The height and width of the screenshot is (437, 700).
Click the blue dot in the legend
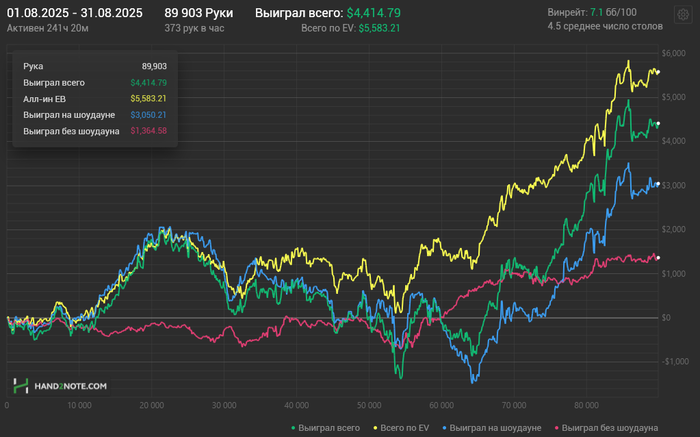click(x=445, y=428)
